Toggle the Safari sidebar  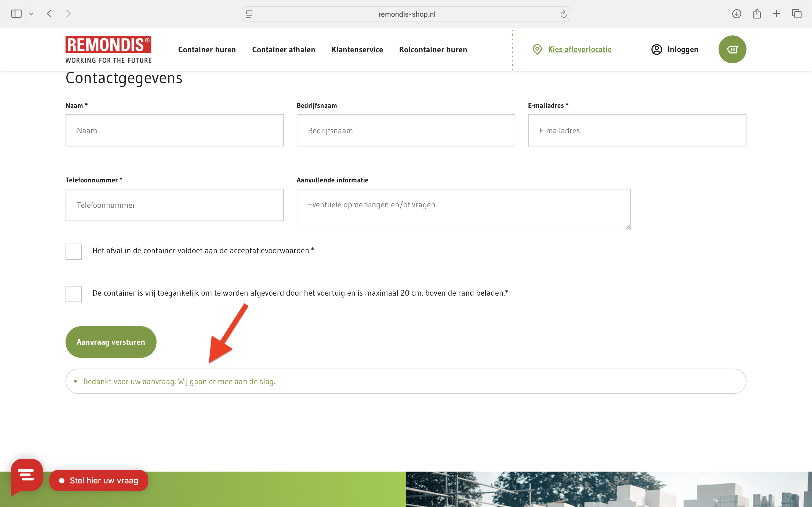[16, 14]
